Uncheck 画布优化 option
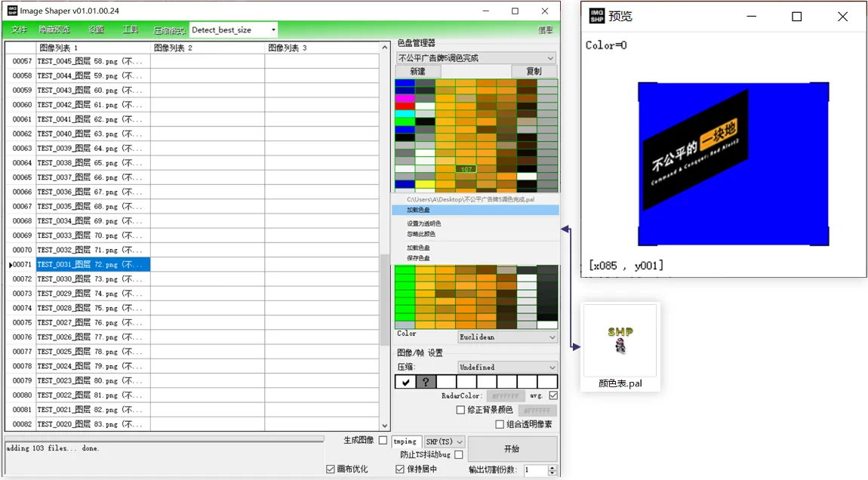Screen dimensions: 868x480 [331, 469]
